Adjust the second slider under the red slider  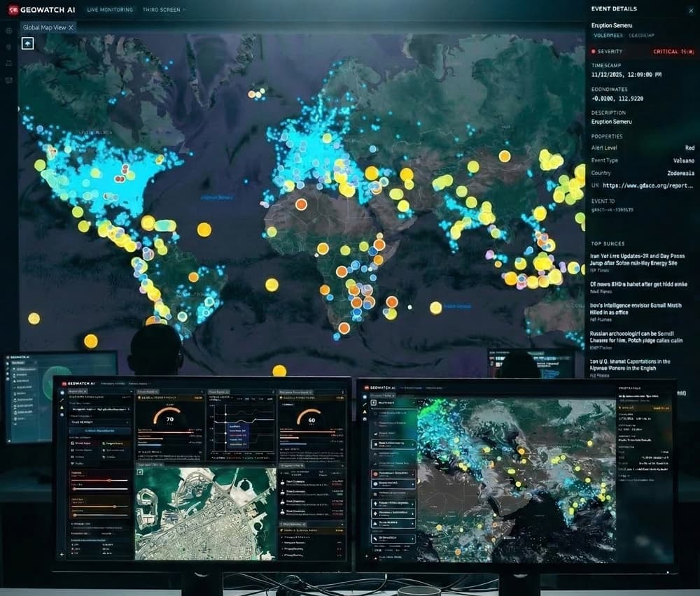(x=100, y=489)
